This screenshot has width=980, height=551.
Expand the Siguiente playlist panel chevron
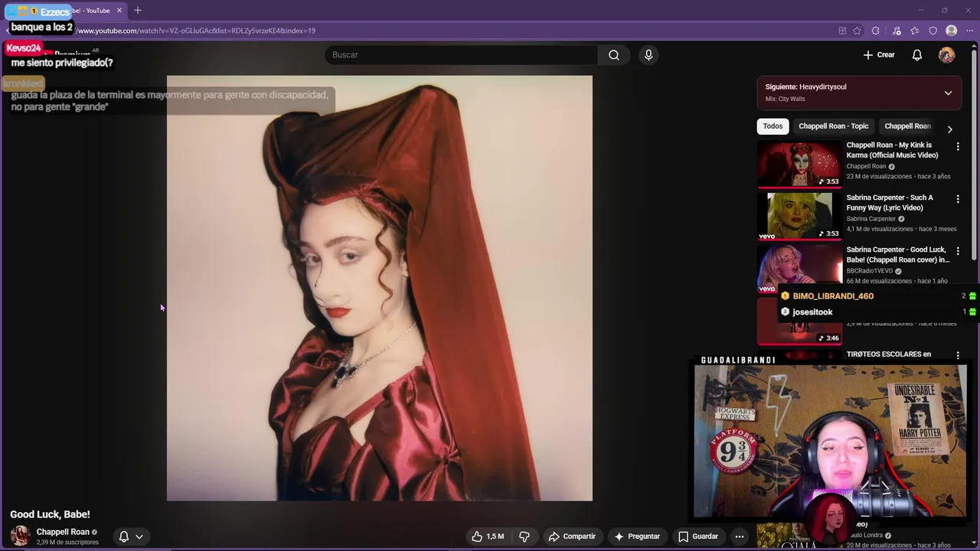click(x=948, y=93)
